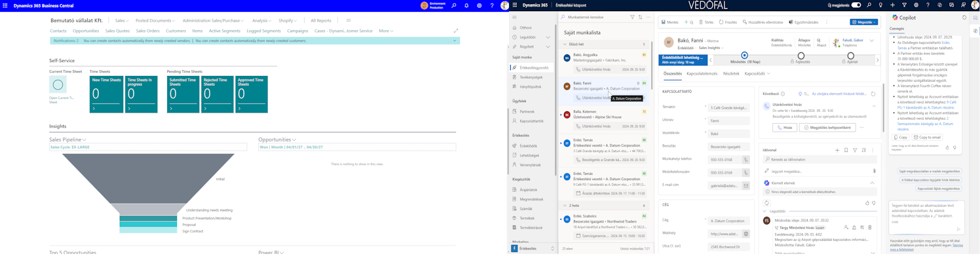This screenshot has height=256, width=980.
Task: Switch to the Részletek tab
Action: tap(731, 74)
